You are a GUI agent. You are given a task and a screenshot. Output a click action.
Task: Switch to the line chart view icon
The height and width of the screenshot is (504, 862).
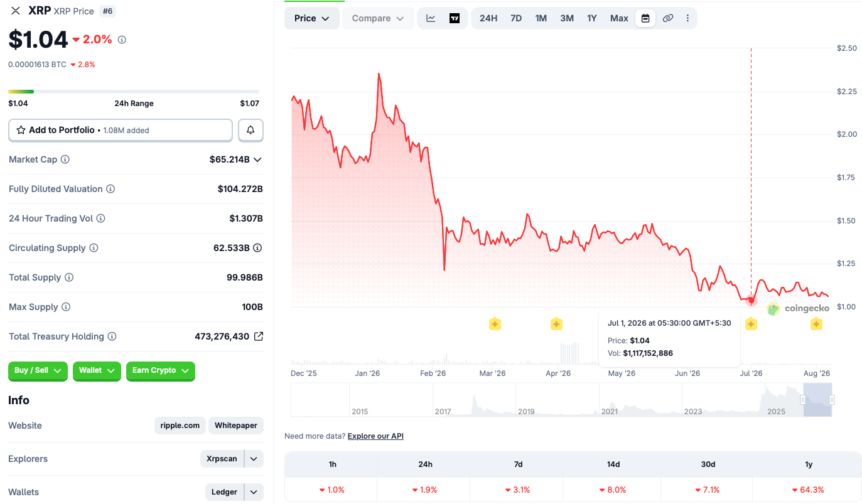tap(431, 18)
